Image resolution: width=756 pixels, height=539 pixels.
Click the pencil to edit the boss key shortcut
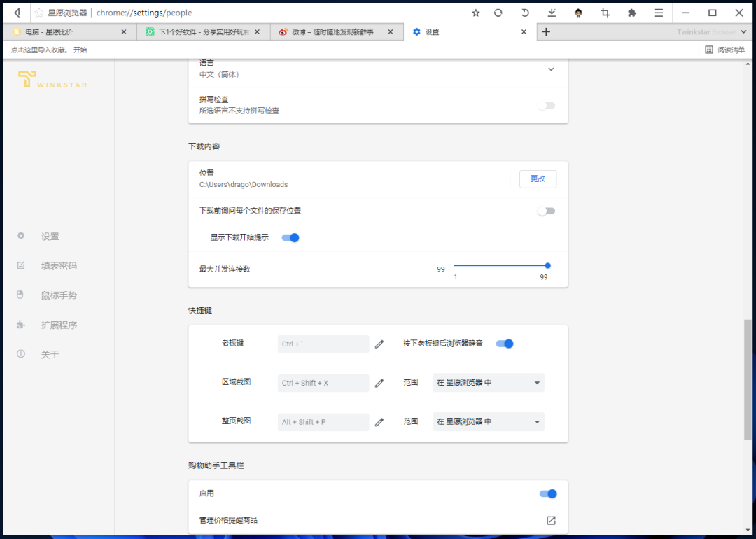tap(379, 344)
